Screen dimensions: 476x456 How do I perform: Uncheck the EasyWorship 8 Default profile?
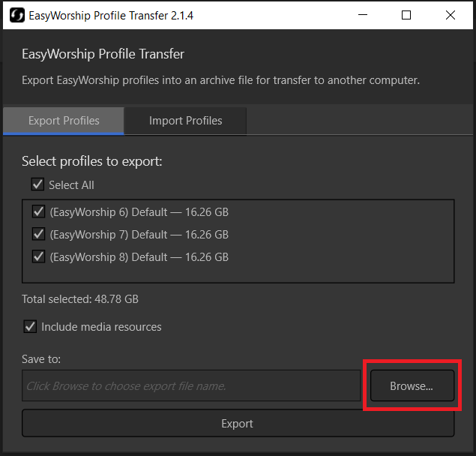[38, 256]
